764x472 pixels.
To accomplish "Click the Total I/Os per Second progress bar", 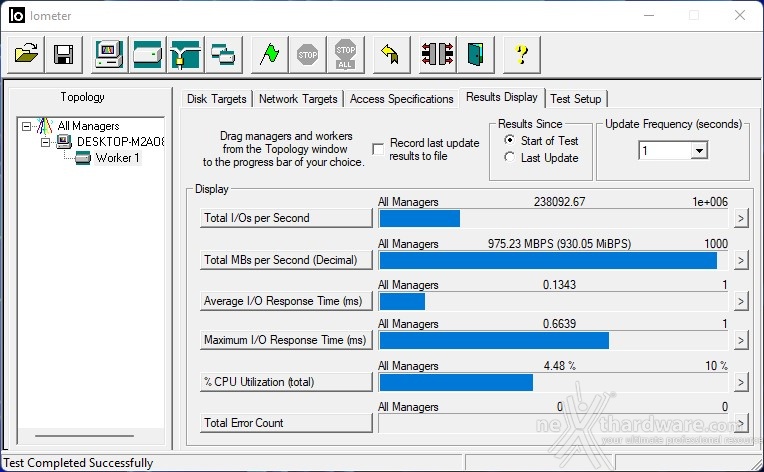I will click(x=553, y=219).
